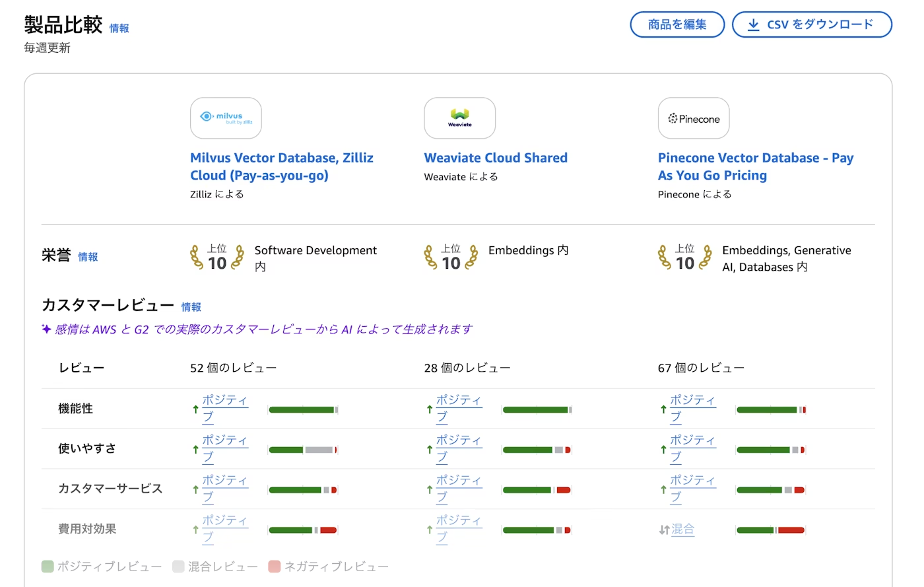924x587 pixels.
Task: Click the green ポジティブレビュー legend swatch
Action: pyautogui.click(x=46, y=567)
